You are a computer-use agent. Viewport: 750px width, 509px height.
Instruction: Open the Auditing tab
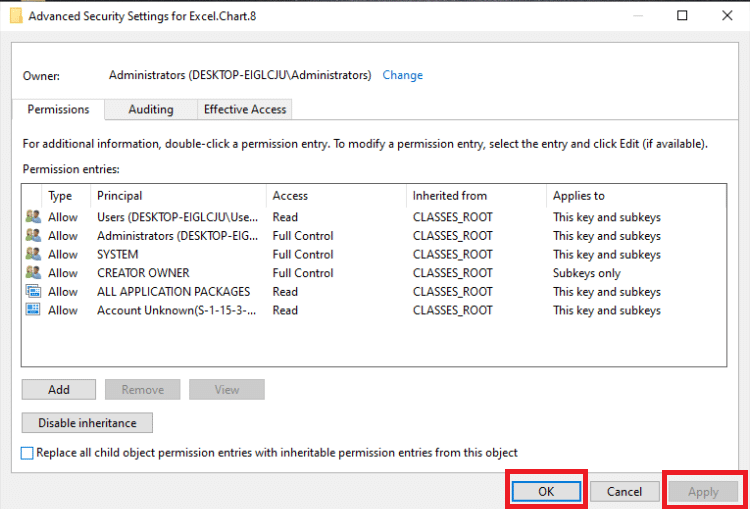click(151, 110)
